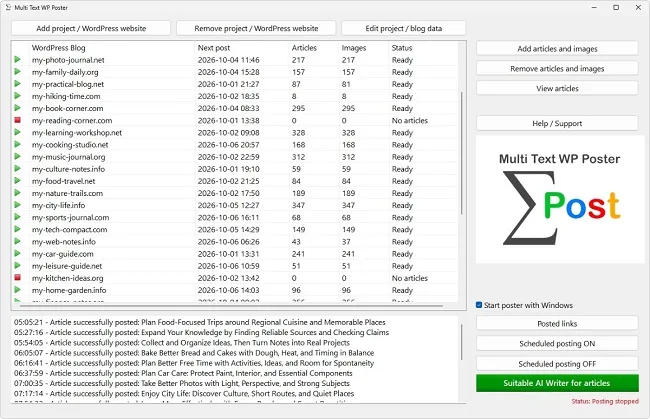This screenshot has height=419, width=650.
Task: Click Add articles and images button
Action: pos(557,48)
